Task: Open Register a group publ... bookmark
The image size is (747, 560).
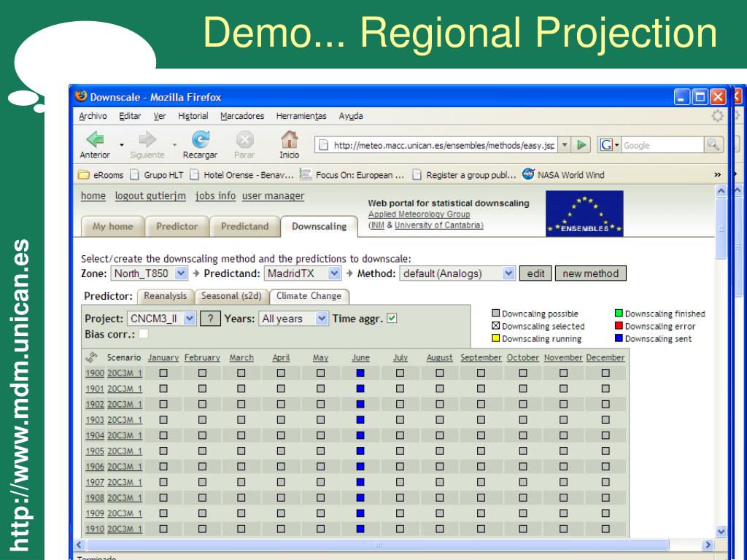Action: point(464,175)
